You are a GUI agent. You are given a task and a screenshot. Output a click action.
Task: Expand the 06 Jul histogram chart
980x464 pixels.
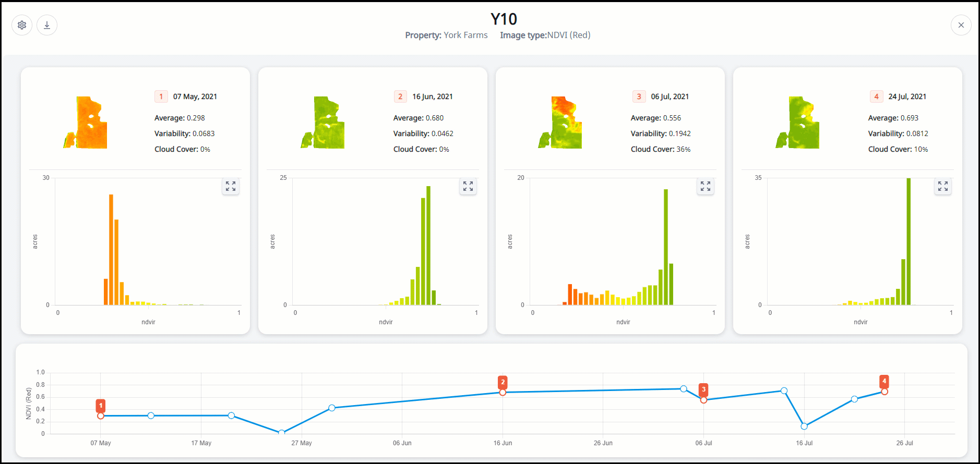[706, 186]
